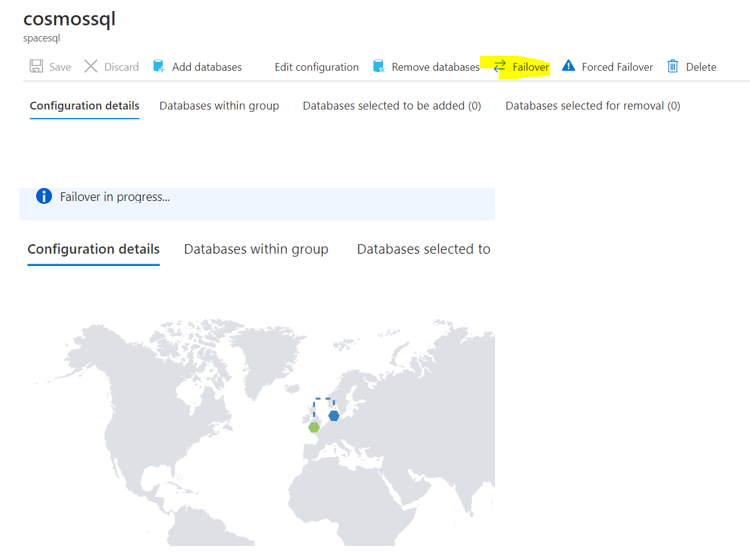This screenshot has width=750, height=553.
Task: Open lower Databases selected to tab
Action: coord(423,249)
